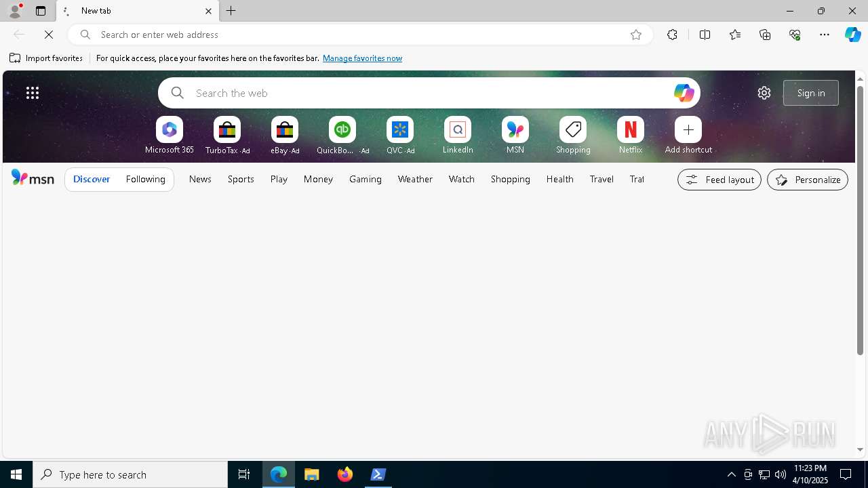Open the MSN apps grid launcher

33,93
